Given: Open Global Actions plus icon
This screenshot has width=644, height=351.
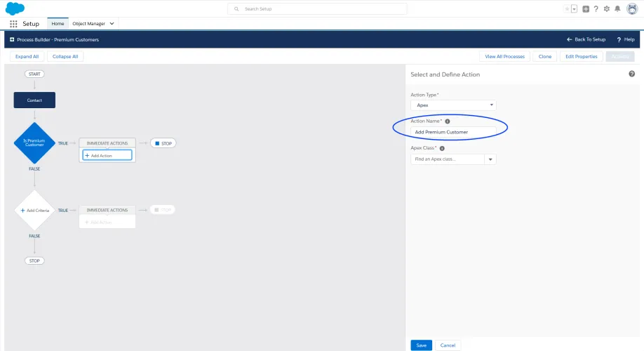Looking at the screenshot, I should coord(586,8).
